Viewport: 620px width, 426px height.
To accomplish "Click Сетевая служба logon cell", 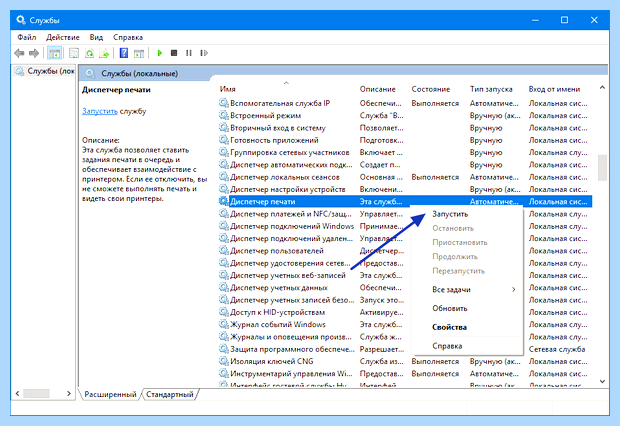I will click(556, 349).
